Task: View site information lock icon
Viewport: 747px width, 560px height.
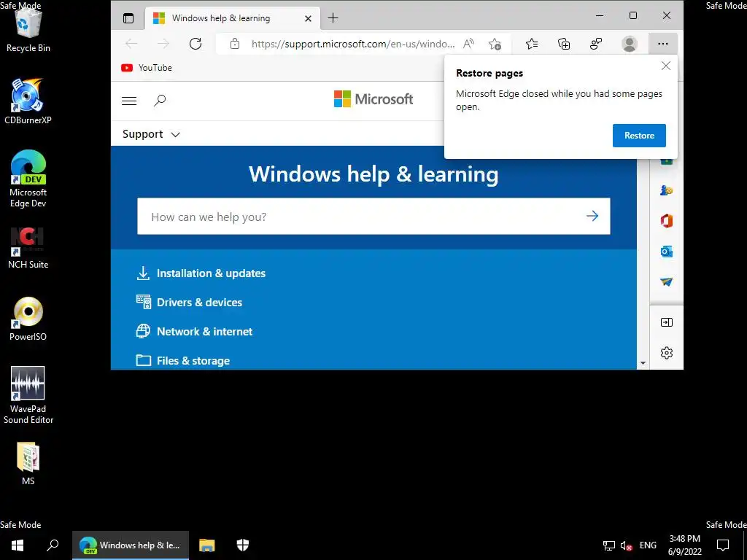Action: click(234, 44)
